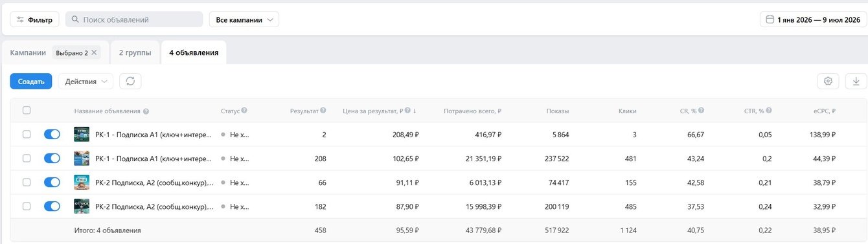Click sort arrow in Цена за результат column
Viewport: 868px width, 244px height.
415,111
